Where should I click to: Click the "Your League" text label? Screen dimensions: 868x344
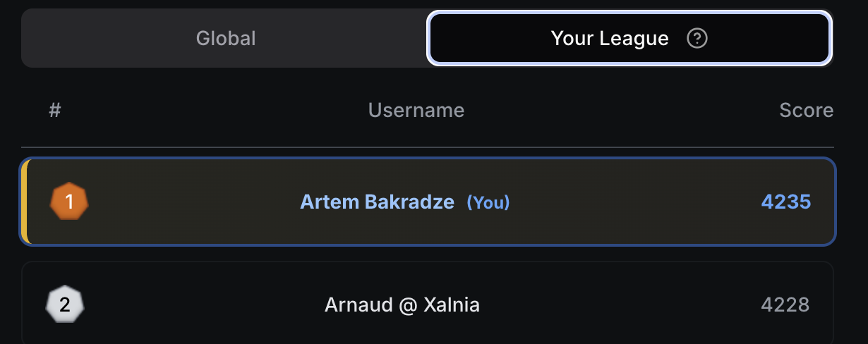pos(610,38)
